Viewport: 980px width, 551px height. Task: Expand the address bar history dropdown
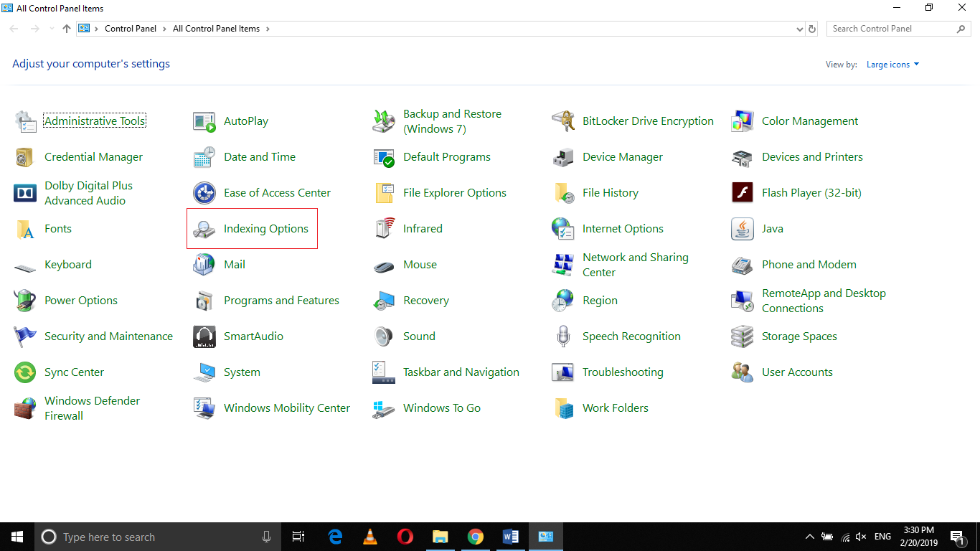tap(799, 28)
